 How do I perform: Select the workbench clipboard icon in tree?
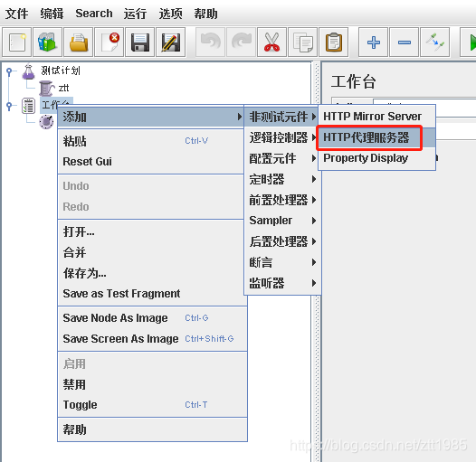click(28, 106)
